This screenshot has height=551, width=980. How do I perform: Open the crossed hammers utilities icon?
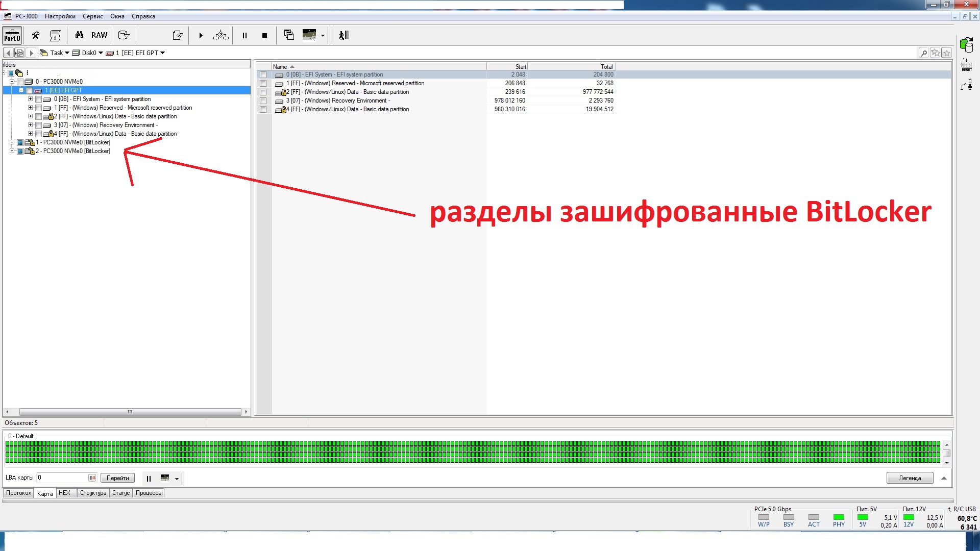tap(36, 35)
